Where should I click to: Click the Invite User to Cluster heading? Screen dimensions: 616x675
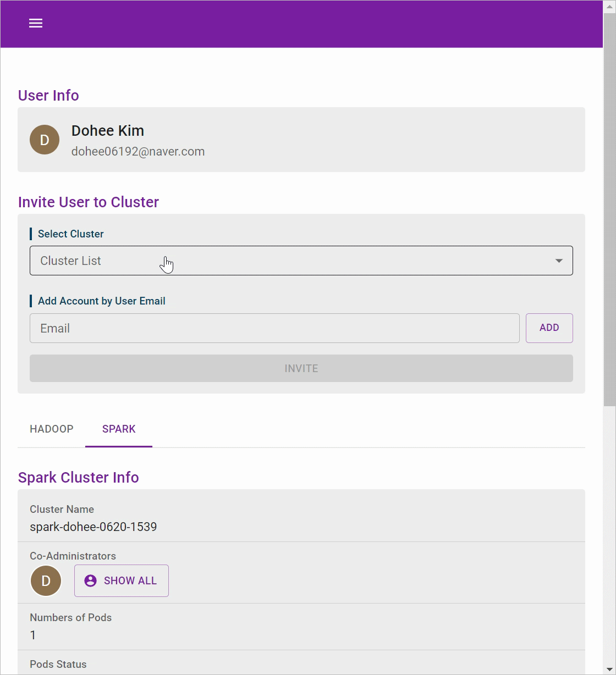coord(89,202)
